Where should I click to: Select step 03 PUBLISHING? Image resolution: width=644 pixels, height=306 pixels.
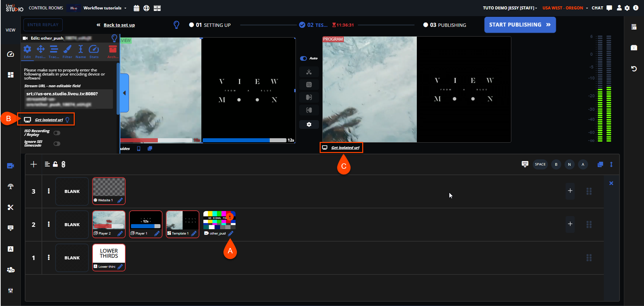[445, 25]
